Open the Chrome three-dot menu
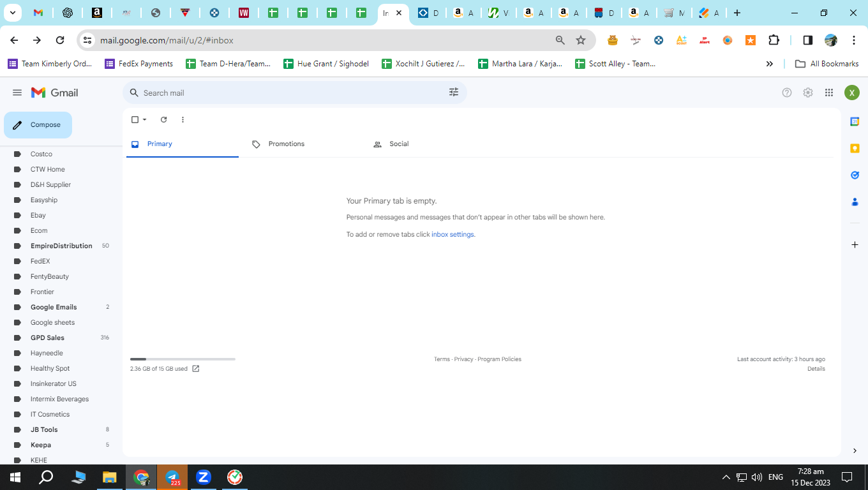Viewport: 868px width, 490px height. pyautogui.click(x=854, y=40)
